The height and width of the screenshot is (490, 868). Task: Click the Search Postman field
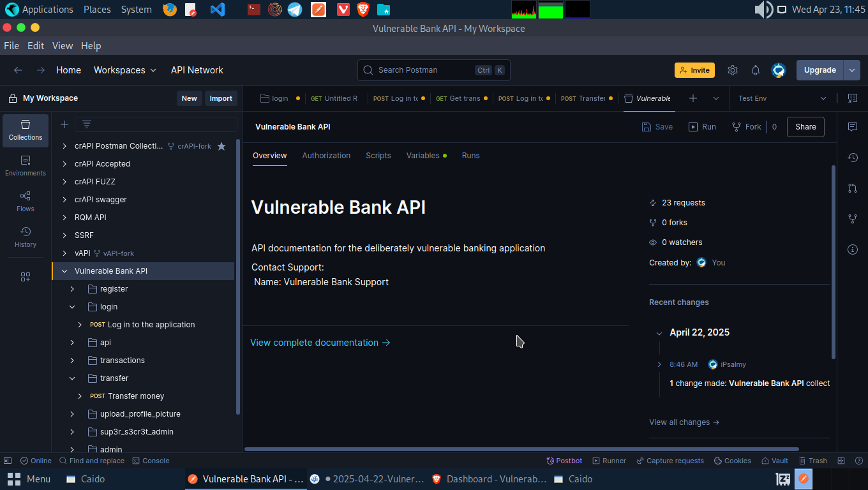coord(434,70)
